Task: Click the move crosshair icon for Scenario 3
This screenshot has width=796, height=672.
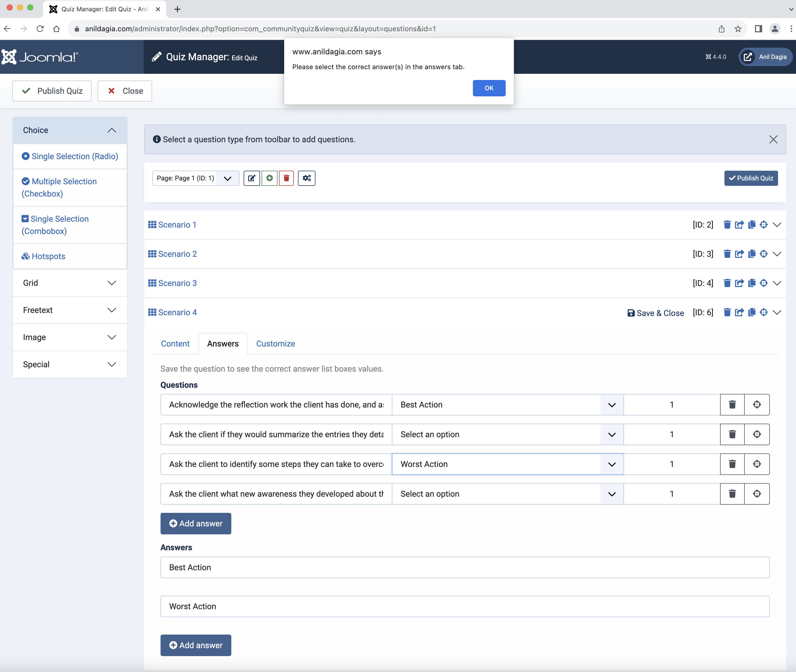Action: tap(764, 283)
